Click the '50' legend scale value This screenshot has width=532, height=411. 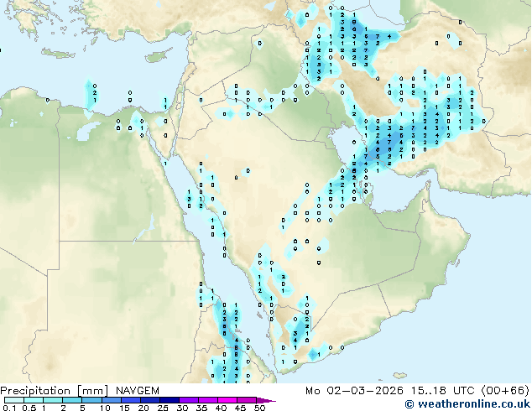pyautogui.click(x=259, y=408)
